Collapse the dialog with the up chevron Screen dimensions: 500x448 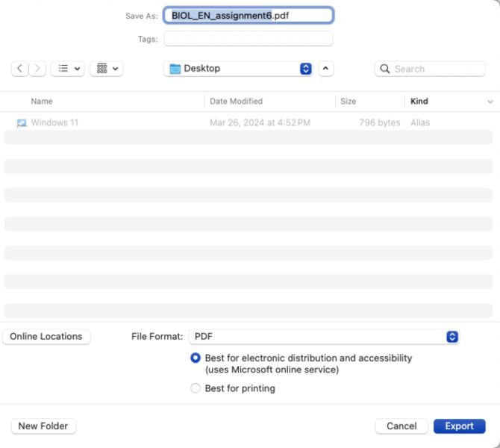326,69
